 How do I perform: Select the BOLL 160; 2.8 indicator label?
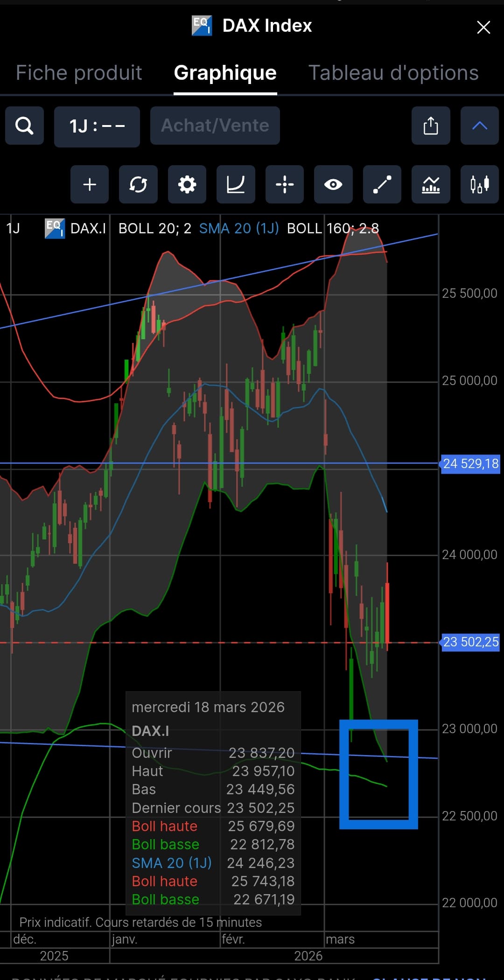[333, 228]
